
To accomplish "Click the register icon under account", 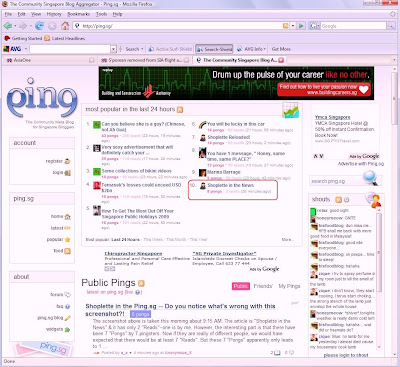I will click(67, 161).
